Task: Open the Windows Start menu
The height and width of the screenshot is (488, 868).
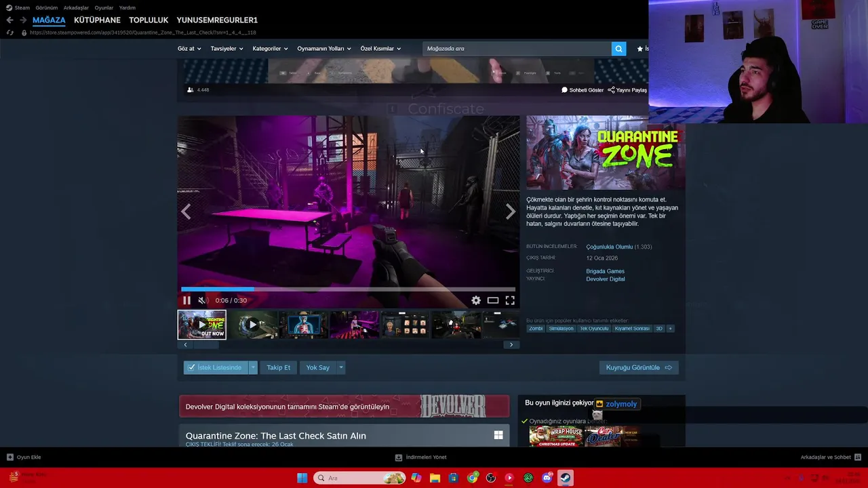Action: (302, 478)
